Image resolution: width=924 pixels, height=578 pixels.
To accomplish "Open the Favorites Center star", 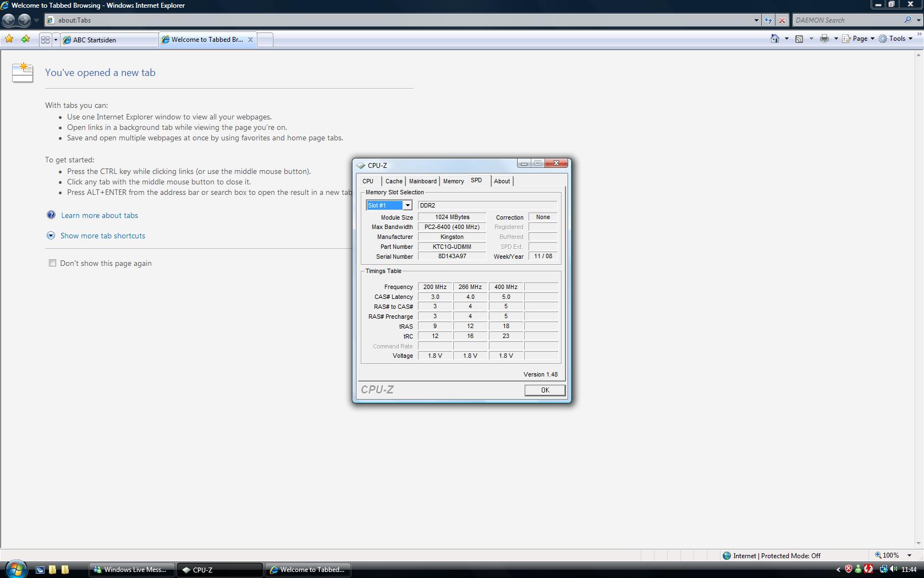I will tap(9, 39).
